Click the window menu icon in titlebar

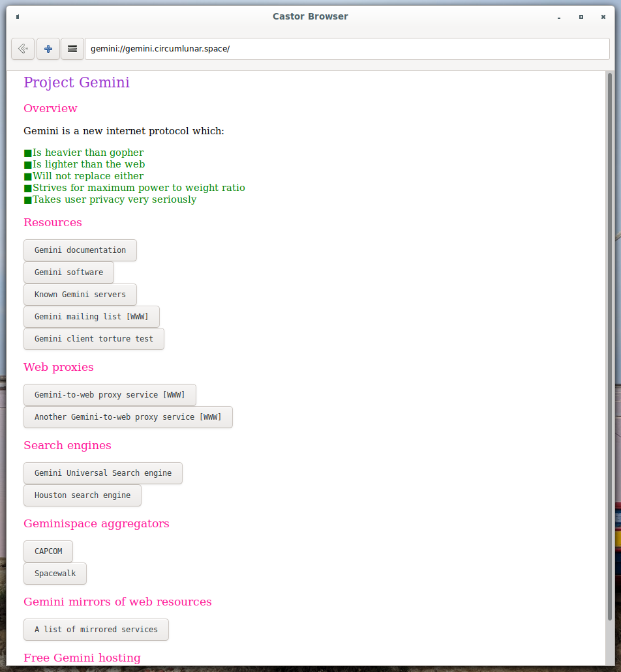18,17
